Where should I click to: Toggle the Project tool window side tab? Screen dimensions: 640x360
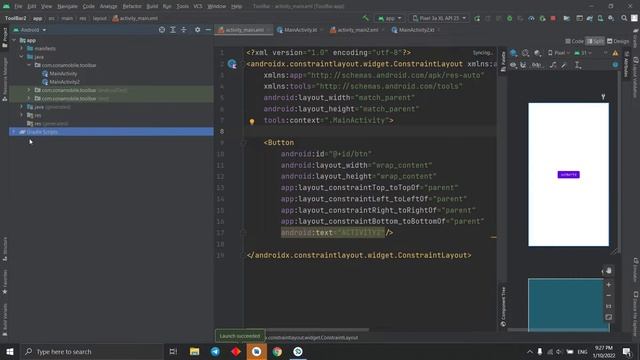click(5, 37)
